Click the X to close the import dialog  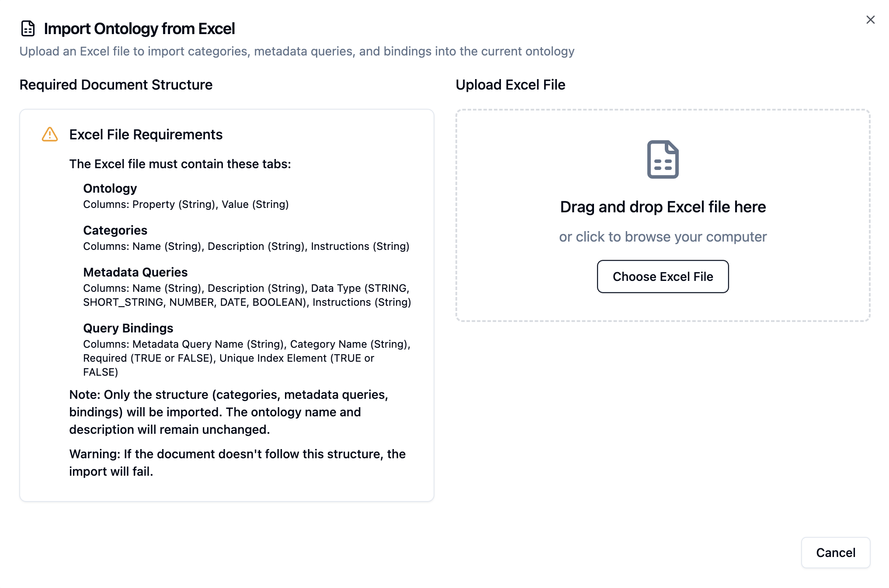(x=870, y=20)
